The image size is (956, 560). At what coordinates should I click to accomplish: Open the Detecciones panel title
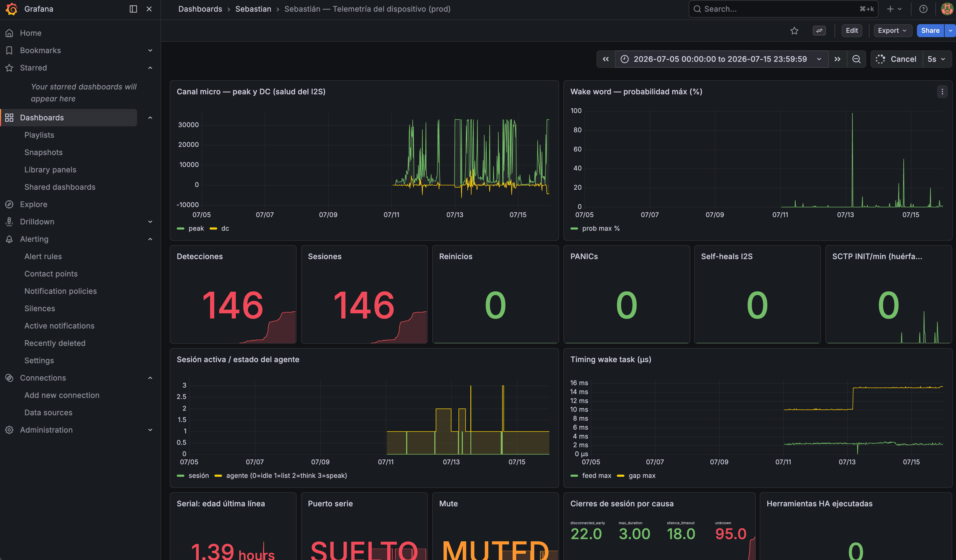tap(200, 257)
